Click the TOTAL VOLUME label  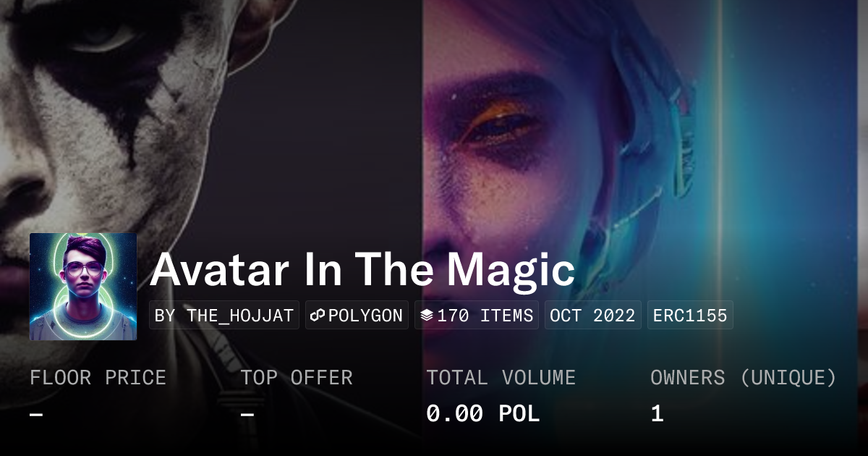[x=501, y=378]
